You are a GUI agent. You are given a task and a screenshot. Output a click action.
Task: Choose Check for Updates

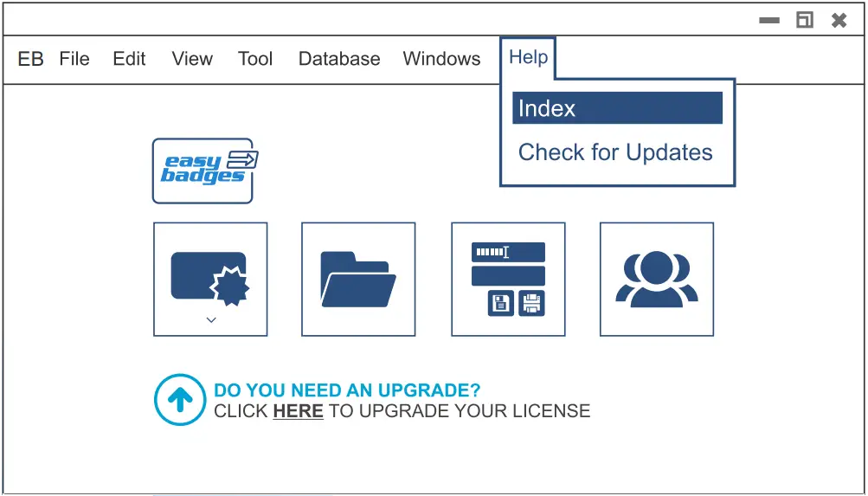click(x=615, y=152)
